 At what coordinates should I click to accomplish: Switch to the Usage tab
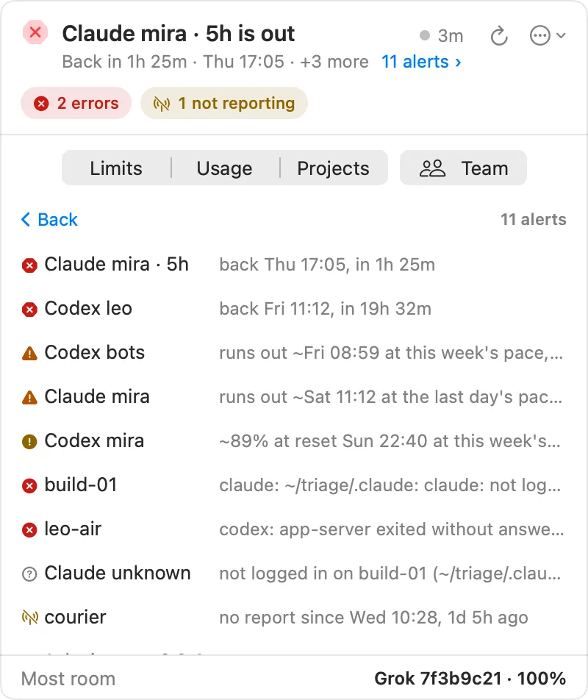(x=224, y=168)
